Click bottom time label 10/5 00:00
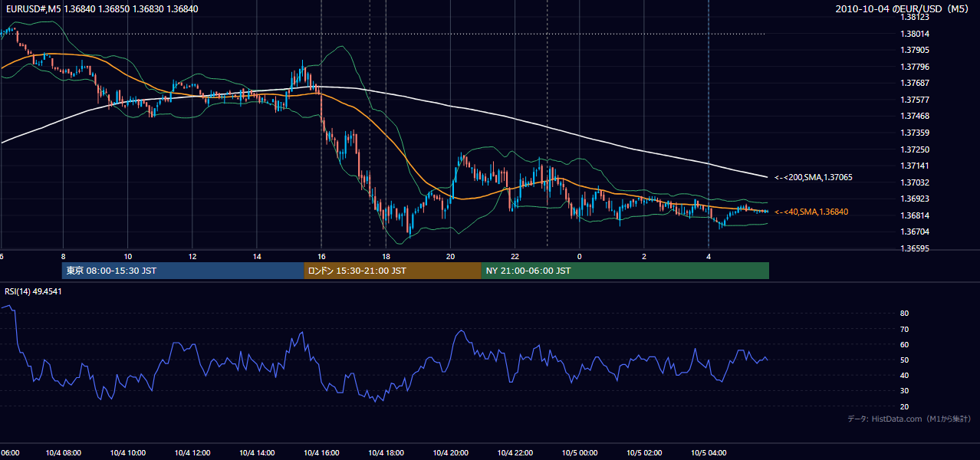This screenshot has height=460, width=980. [x=579, y=452]
